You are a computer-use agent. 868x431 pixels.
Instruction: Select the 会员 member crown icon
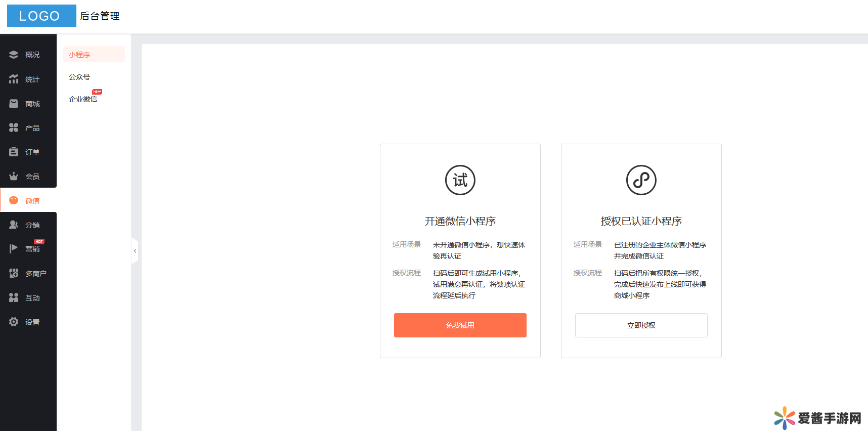[x=14, y=176]
